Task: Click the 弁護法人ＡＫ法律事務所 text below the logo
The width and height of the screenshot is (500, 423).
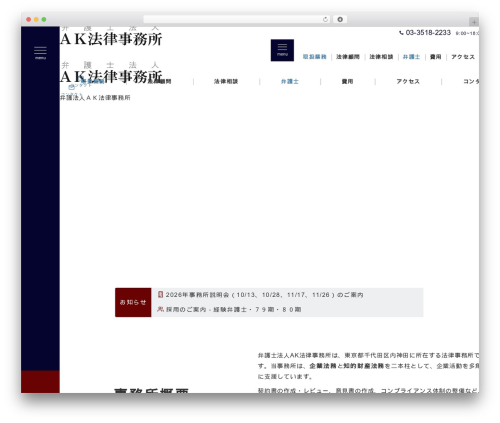Action: pyautogui.click(x=95, y=98)
